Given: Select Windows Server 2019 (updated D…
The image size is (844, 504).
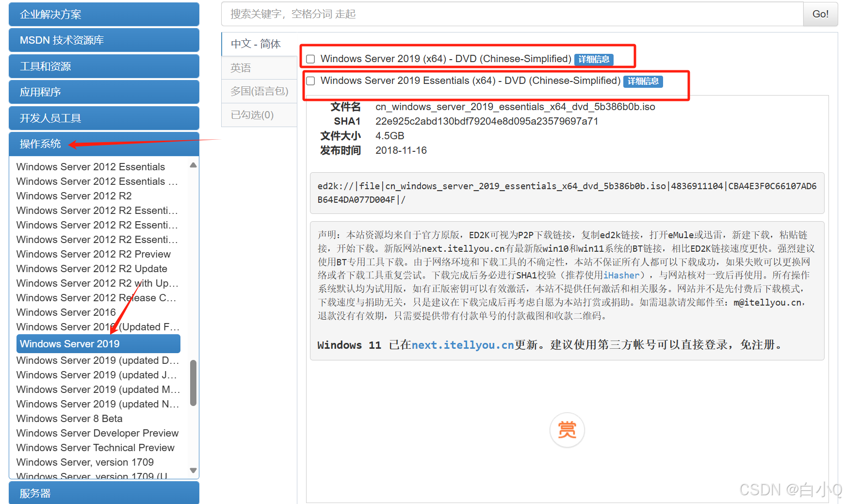Looking at the screenshot, I should [x=98, y=360].
